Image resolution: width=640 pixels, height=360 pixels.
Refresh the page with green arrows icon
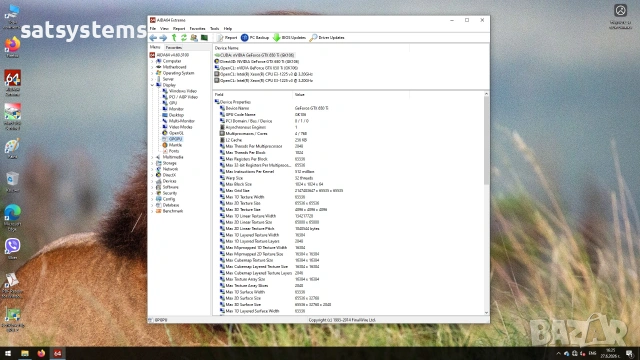coord(184,38)
